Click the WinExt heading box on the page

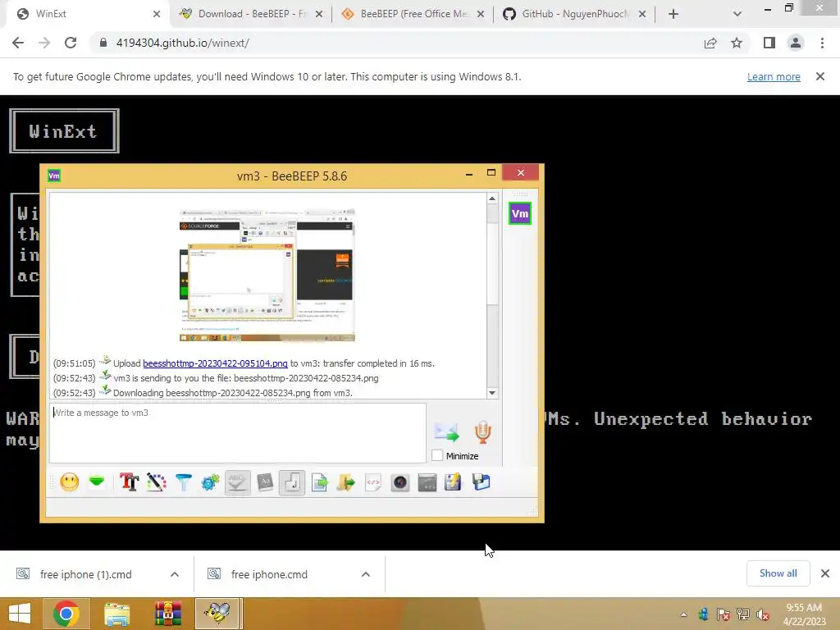pyautogui.click(x=64, y=130)
